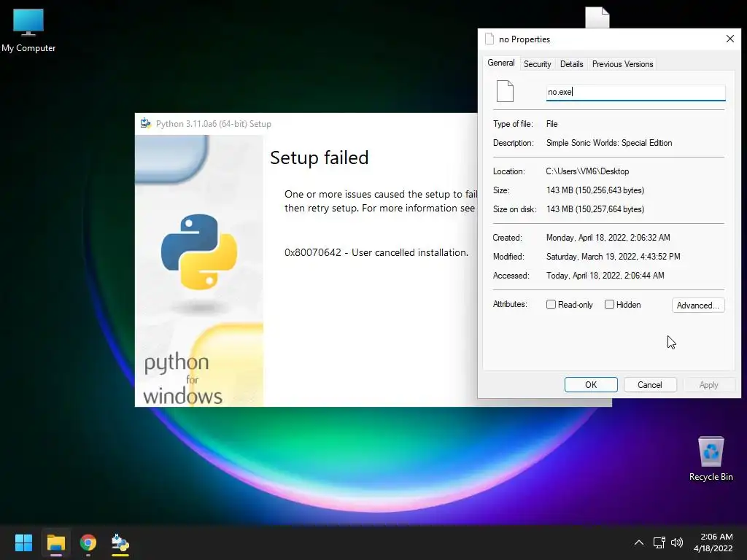Click the Accessed date value
This screenshot has width=747, height=560.
605,276
